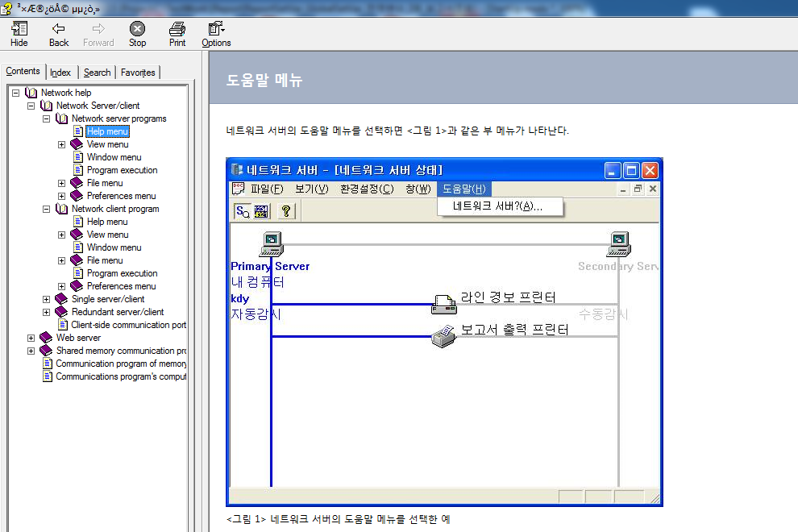
Task: Expand the Single server/client node
Action: (46, 299)
